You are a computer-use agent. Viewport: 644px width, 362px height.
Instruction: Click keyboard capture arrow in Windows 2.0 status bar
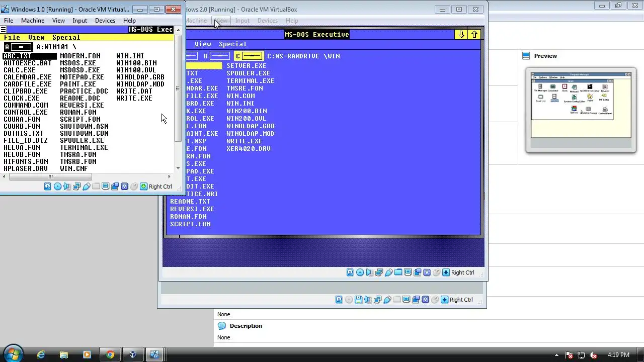[x=446, y=273]
